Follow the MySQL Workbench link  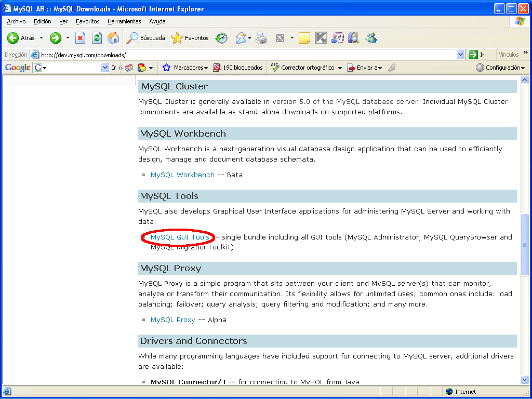tap(182, 175)
